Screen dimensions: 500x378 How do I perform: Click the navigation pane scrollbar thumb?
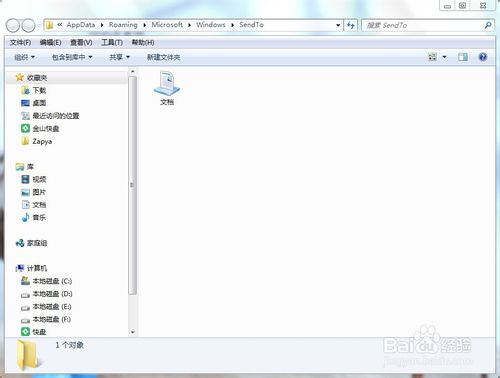tap(133, 185)
